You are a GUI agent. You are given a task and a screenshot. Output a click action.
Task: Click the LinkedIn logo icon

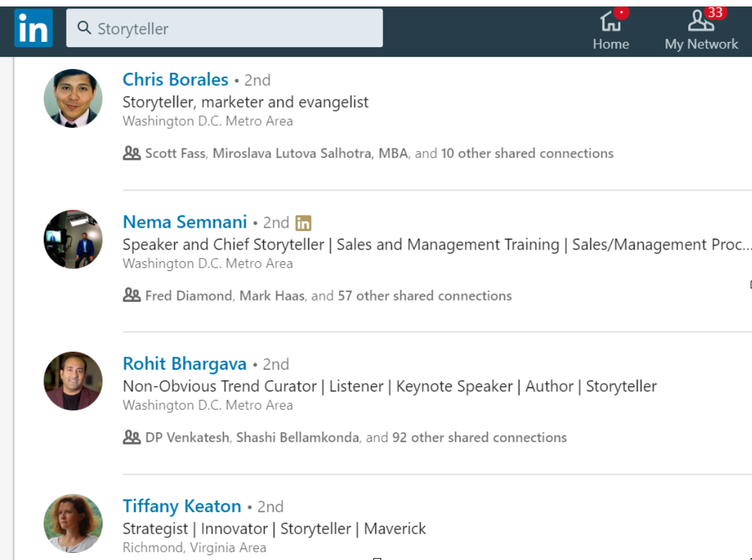click(34, 28)
